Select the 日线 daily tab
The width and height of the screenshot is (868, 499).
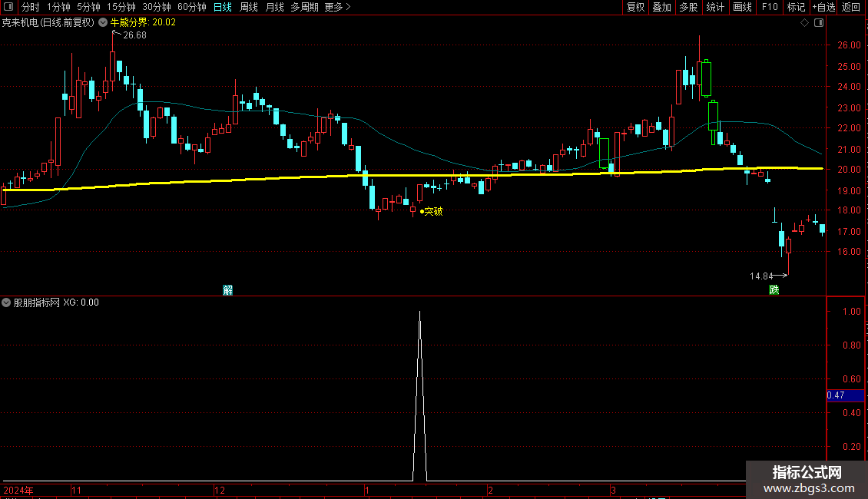(x=223, y=7)
